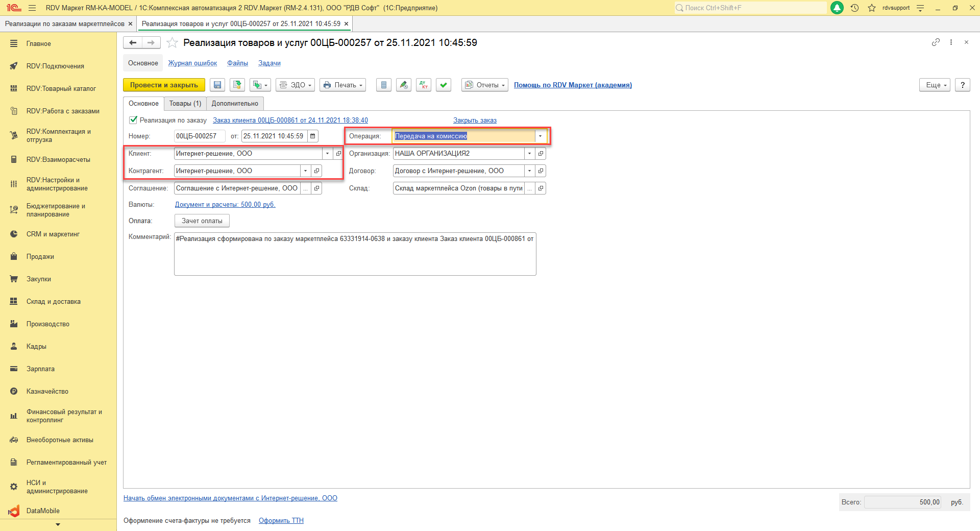Open the calendar picker next to the date

313,136
